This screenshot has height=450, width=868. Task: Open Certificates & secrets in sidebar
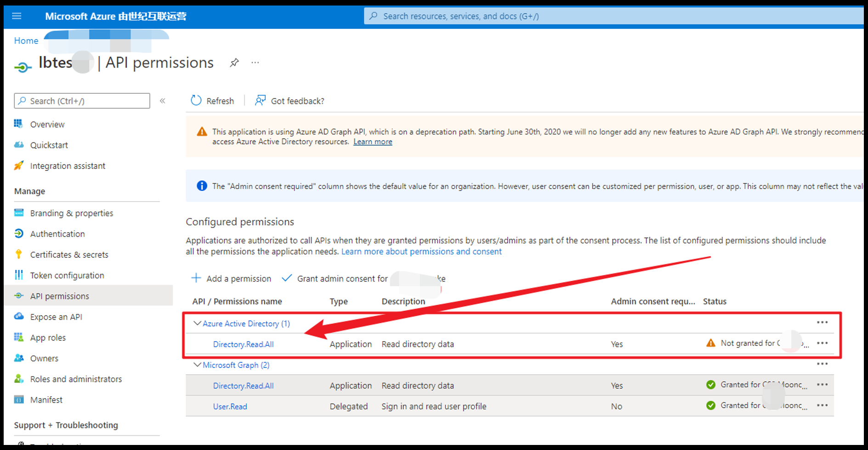69,254
